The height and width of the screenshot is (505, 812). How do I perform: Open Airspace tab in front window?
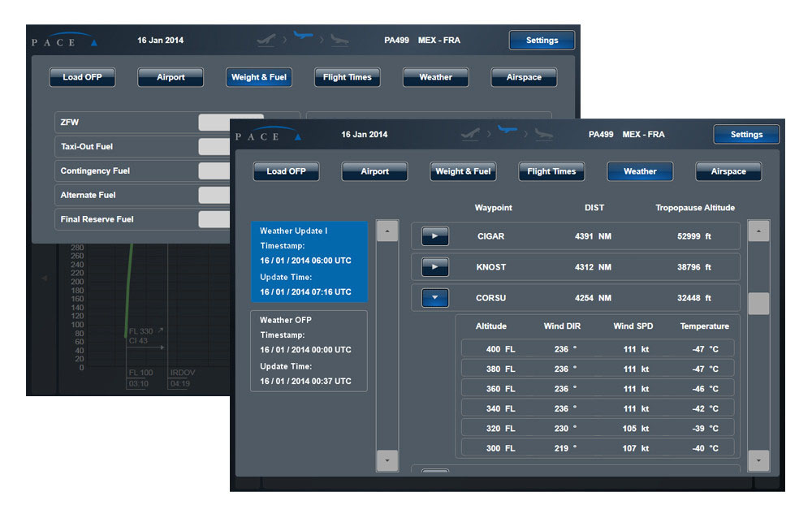[x=728, y=171]
